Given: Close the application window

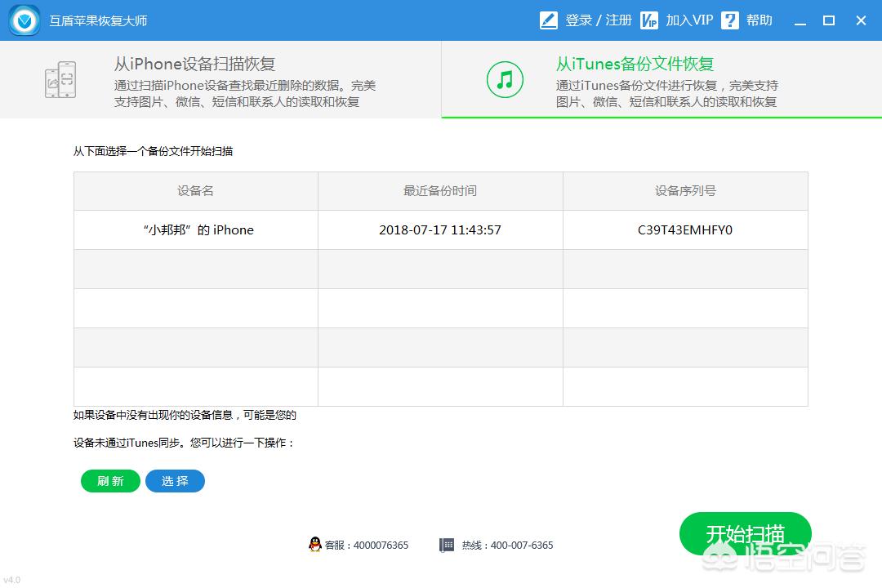Looking at the screenshot, I should (x=861, y=20).
